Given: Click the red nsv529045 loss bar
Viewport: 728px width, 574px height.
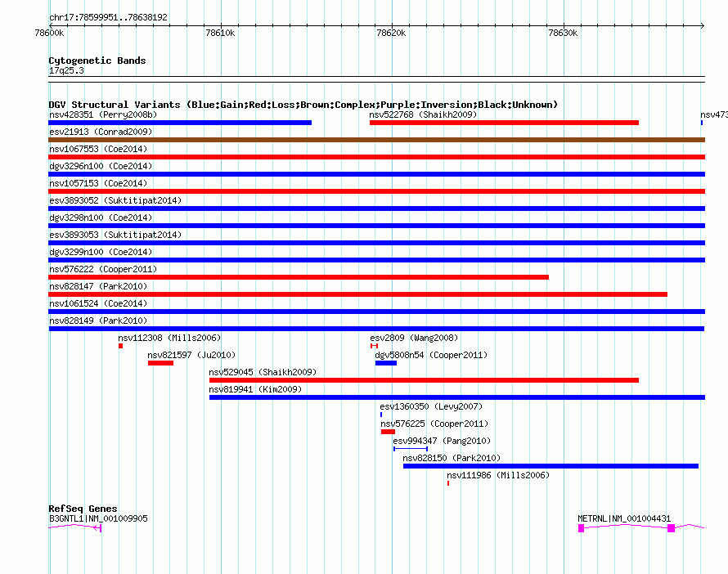Looking at the screenshot, I should tap(424, 380).
